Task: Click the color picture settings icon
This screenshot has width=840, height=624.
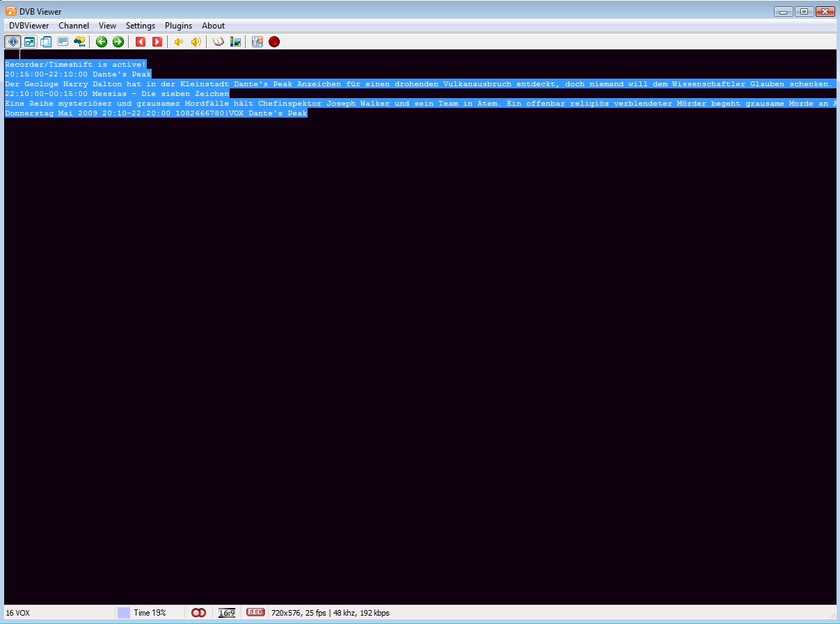Action: coord(236,42)
